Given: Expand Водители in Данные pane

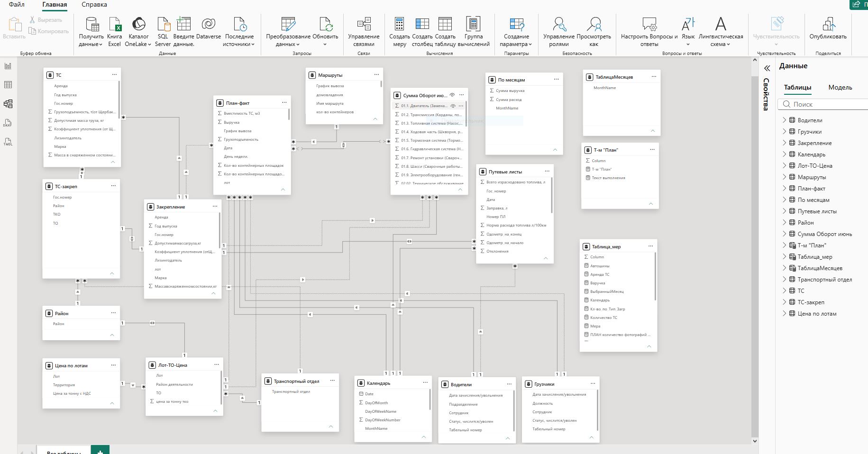Looking at the screenshot, I should pos(784,120).
